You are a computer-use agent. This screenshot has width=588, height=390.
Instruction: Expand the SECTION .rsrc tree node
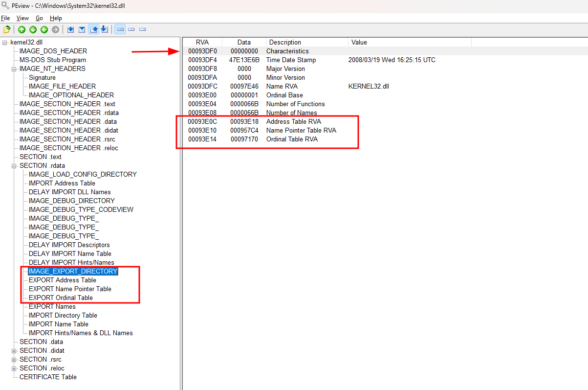pos(14,360)
